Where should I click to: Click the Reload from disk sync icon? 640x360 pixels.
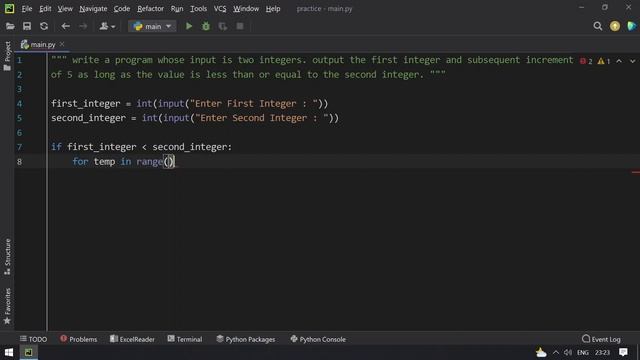click(44, 27)
